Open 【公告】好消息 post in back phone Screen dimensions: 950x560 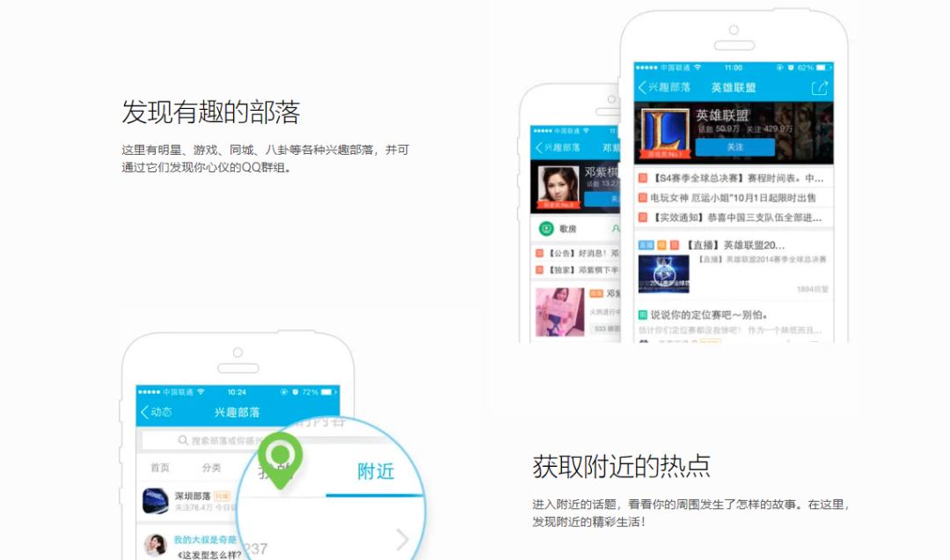(x=583, y=253)
